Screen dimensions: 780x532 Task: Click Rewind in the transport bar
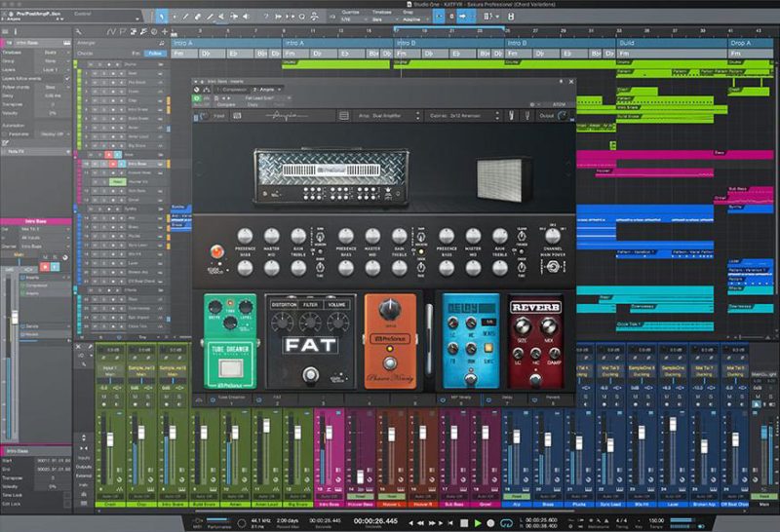click(x=421, y=523)
